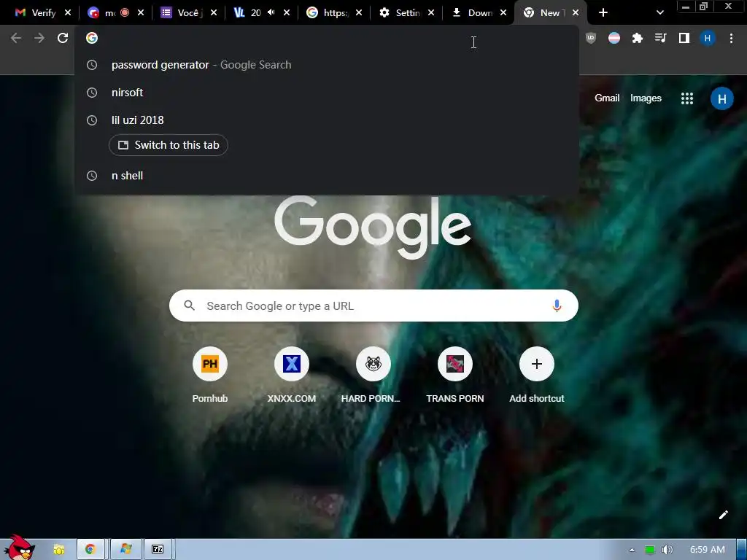Screen dimensions: 747x560
Task: Open the striped flag extension icon
Action: coord(614,38)
